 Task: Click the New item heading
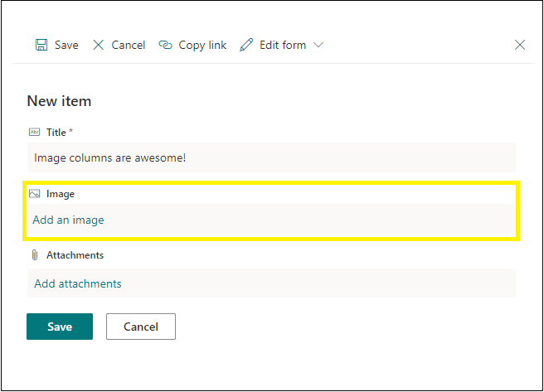59,101
